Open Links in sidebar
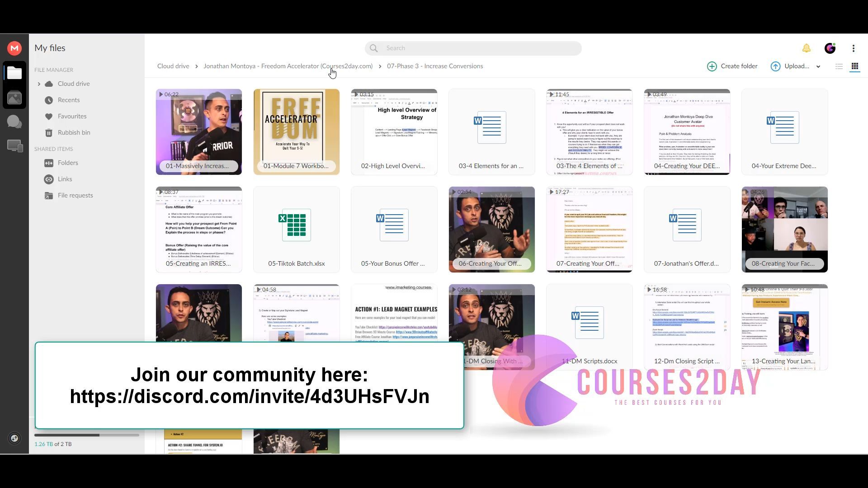The width and height of the screenshot is (868, 488). [65, 179]
